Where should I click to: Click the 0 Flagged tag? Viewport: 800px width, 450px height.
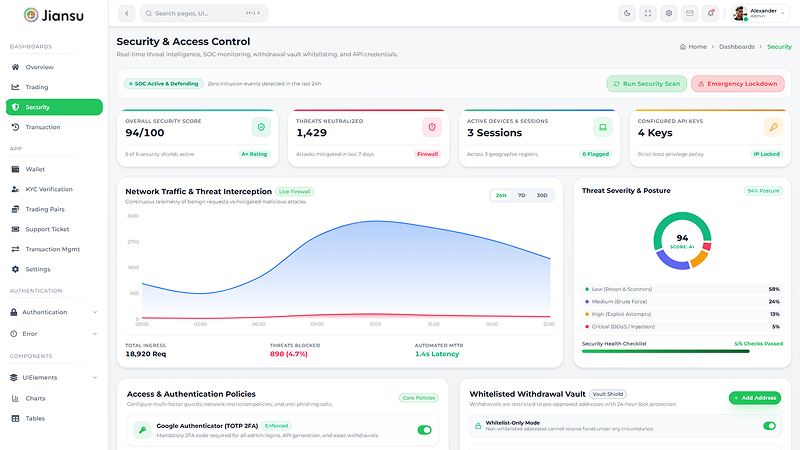(596, 154)
